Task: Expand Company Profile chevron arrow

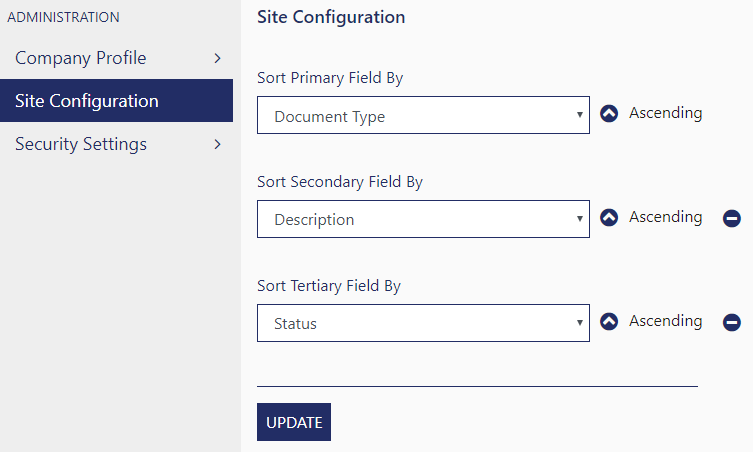Action: tap(218, 58)
